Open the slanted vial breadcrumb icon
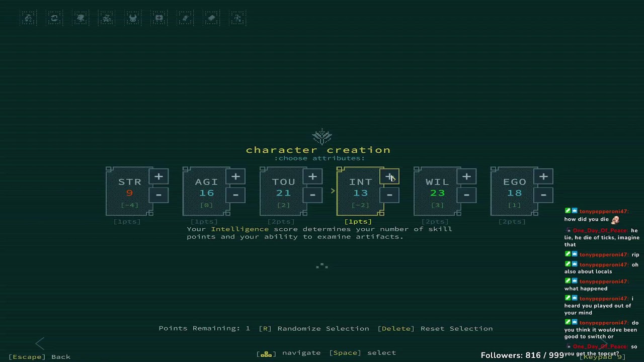The width and height of the screenshot is (644, 362). (185, 19)
